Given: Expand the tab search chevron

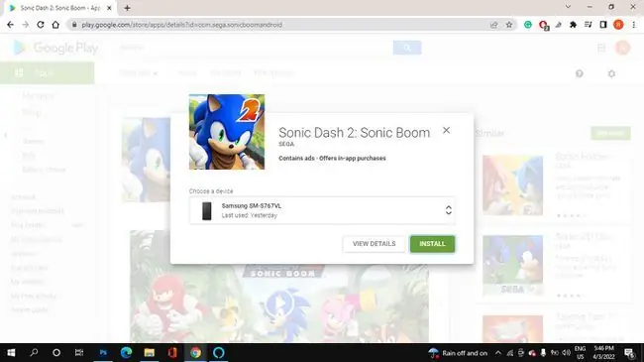Looking at the screenshot, I should click(568, 7).
